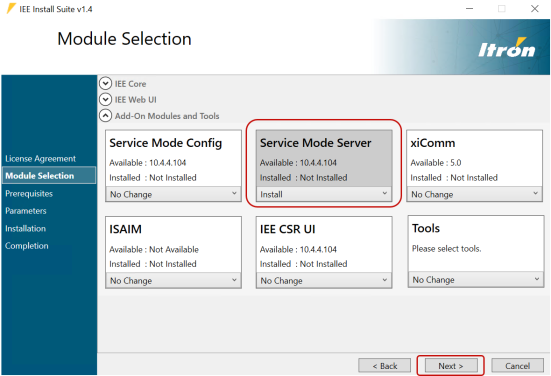This screenshot has height=376, width=551.
Task: Select Installation step in sidebar
Action: click(25, 228)
